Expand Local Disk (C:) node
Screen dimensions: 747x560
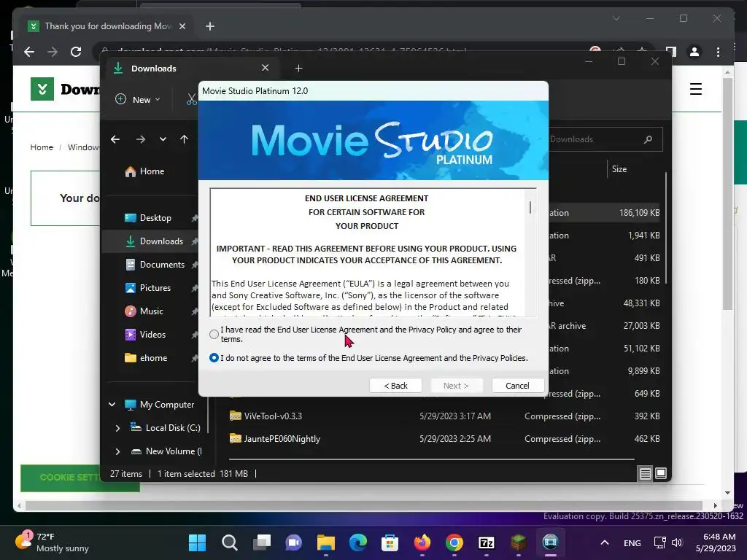[117, 428]
